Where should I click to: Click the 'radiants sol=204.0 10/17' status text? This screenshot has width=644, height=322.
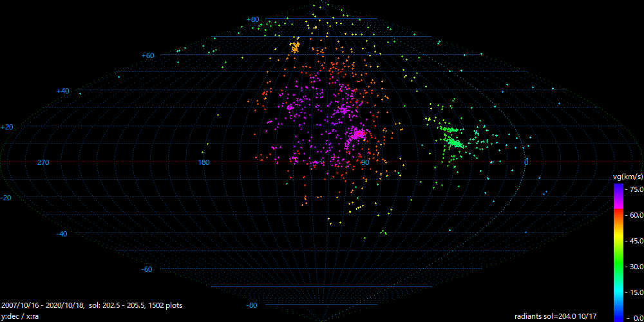[x=555, y=316]
